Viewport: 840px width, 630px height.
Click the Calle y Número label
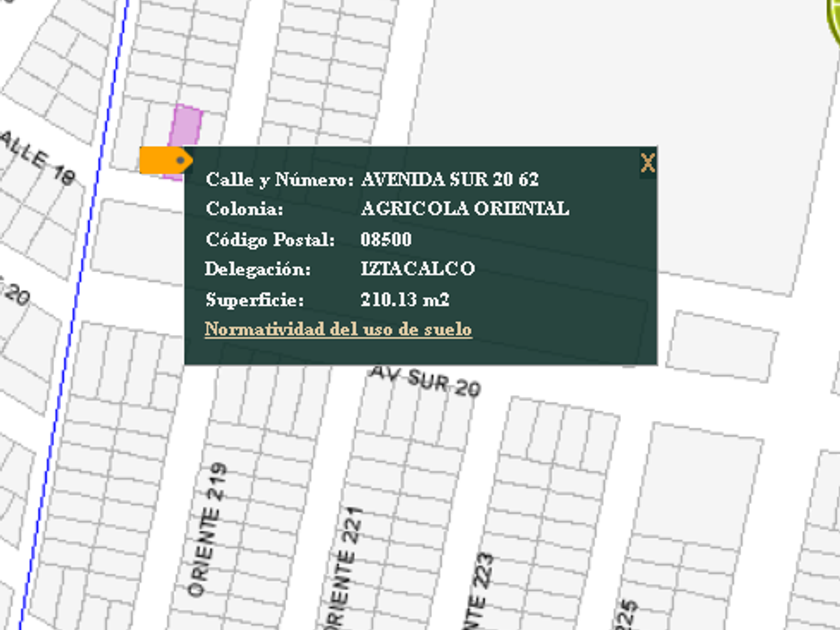pyautogui.click(x=280, y=179)
